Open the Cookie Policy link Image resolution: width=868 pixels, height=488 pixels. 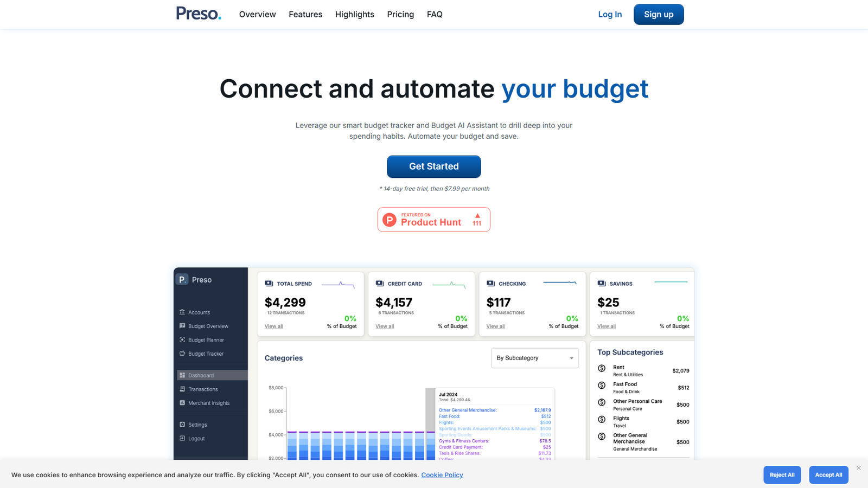point(442,474)
